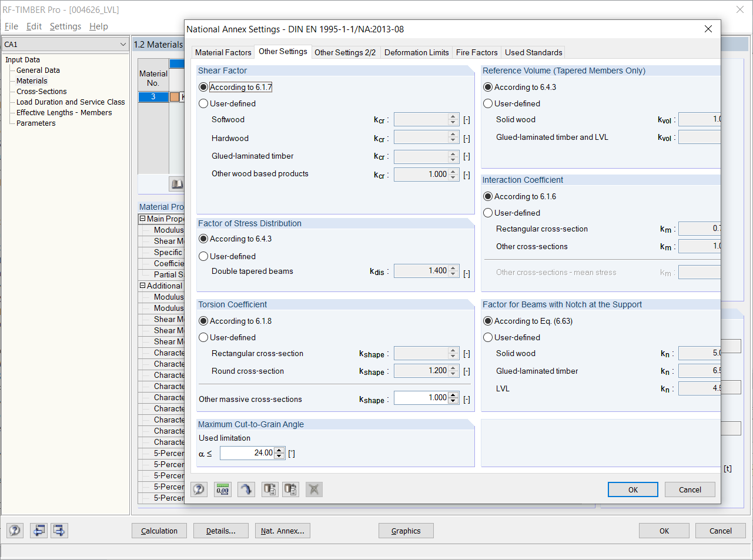Click the kdis Double tapered beams stepper
Image resolution: width=753 pixels, height=560 pixels.
[453, 271]
